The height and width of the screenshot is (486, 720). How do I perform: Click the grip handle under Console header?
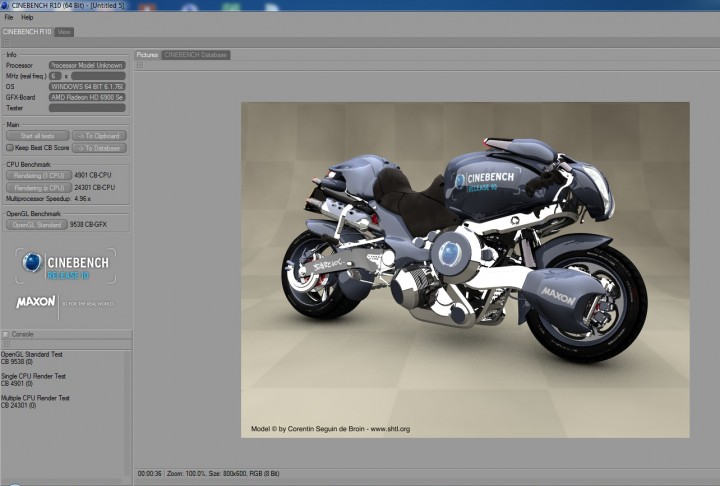click(x=6, y=344)
